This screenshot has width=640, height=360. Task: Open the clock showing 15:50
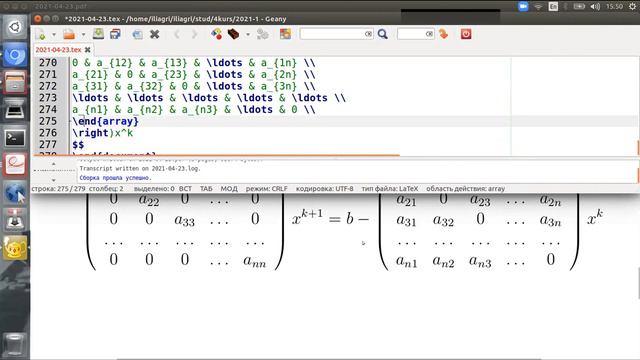614,6
